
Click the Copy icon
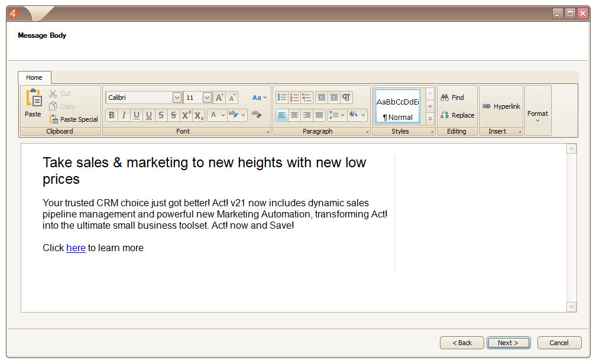click(53, 106)
